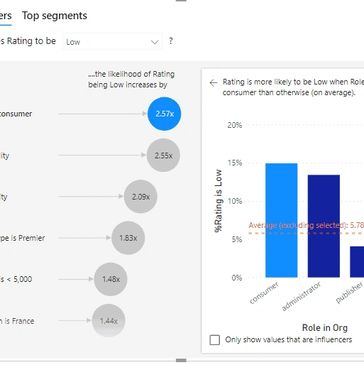Click the back arrow in the detail pane
Viewport: 364px width, 365px height.
point(213,83)
